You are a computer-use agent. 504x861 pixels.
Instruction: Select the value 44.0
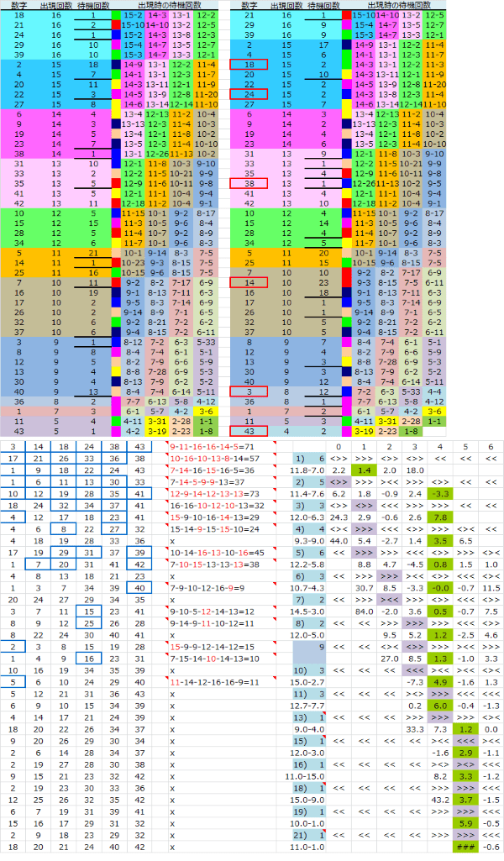(339, 541)
